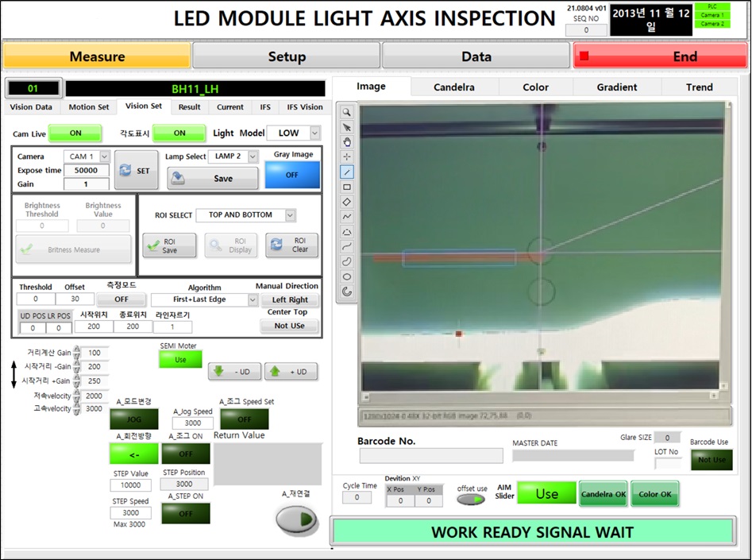Click the ROI Save button

(x=168, y=245)
